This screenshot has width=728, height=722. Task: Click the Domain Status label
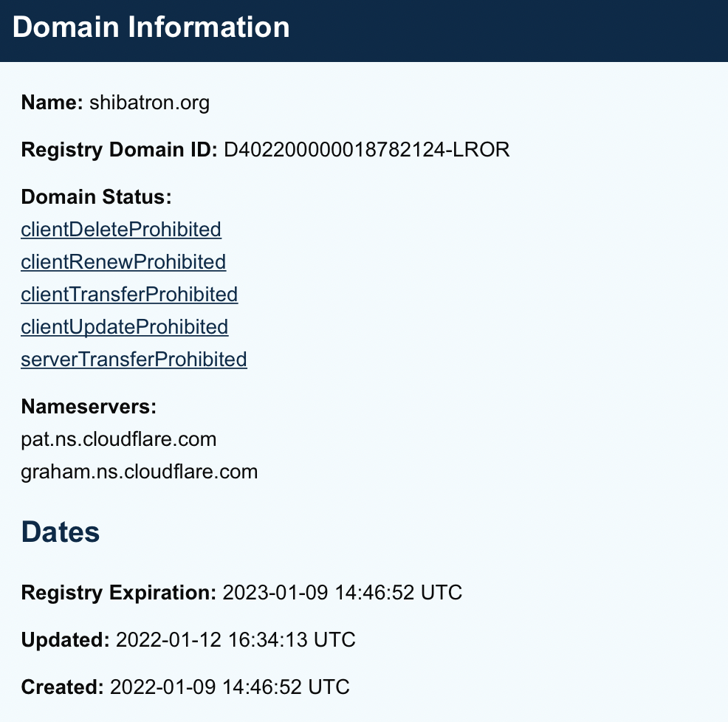(x=96, y=197)
